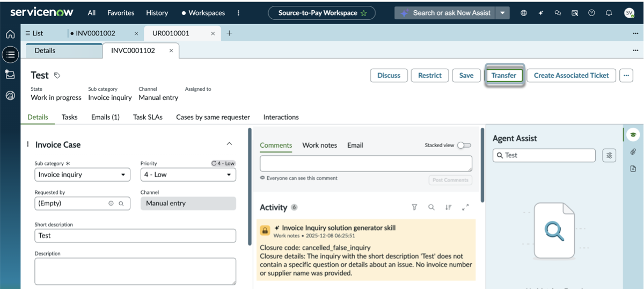This screenshot has width=644, height=289.
Task: Open the Now Assist search dropdown arrow
Action: coord(502,13)
